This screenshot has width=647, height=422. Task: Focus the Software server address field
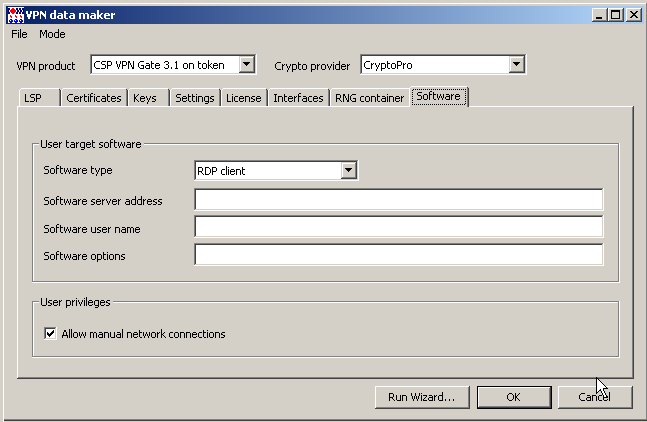click(398, 200)
